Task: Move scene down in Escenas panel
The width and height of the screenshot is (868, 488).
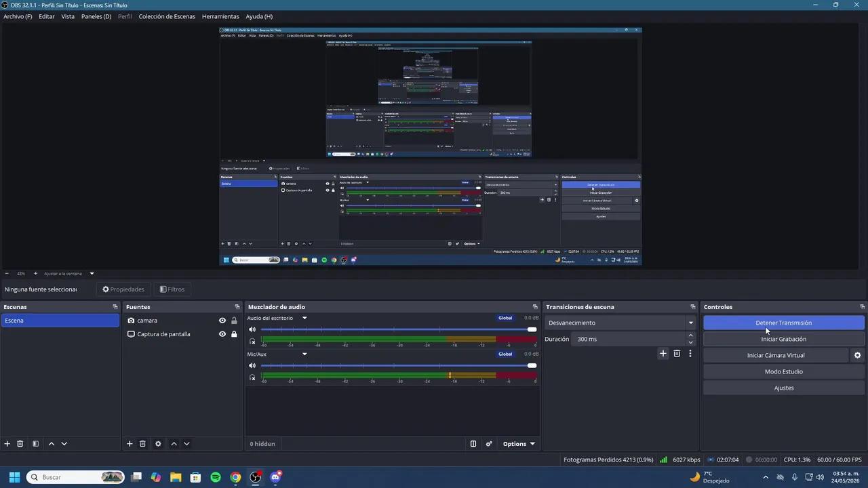Action: (64, 444)
